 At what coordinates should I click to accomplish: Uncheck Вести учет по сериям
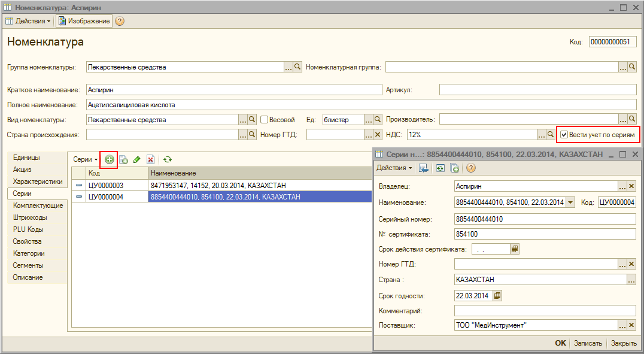click(564, 135)
